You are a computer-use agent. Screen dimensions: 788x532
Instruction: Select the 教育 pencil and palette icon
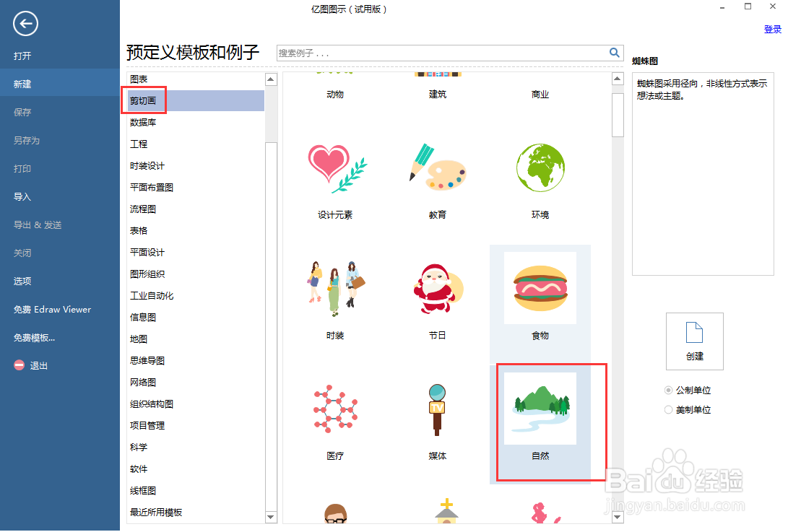point(438,168)
